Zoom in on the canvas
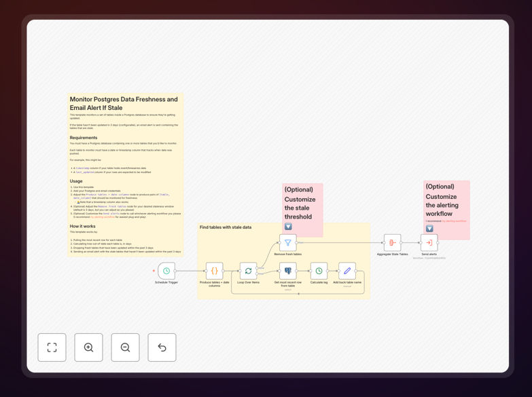The width and height of the screenshot is (532, 397). click(88, 347)
